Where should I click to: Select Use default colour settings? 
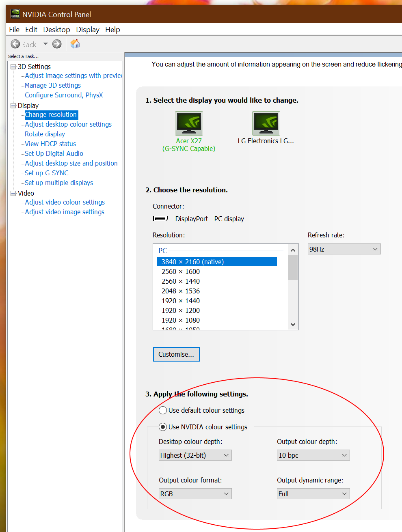pos(163,410)
